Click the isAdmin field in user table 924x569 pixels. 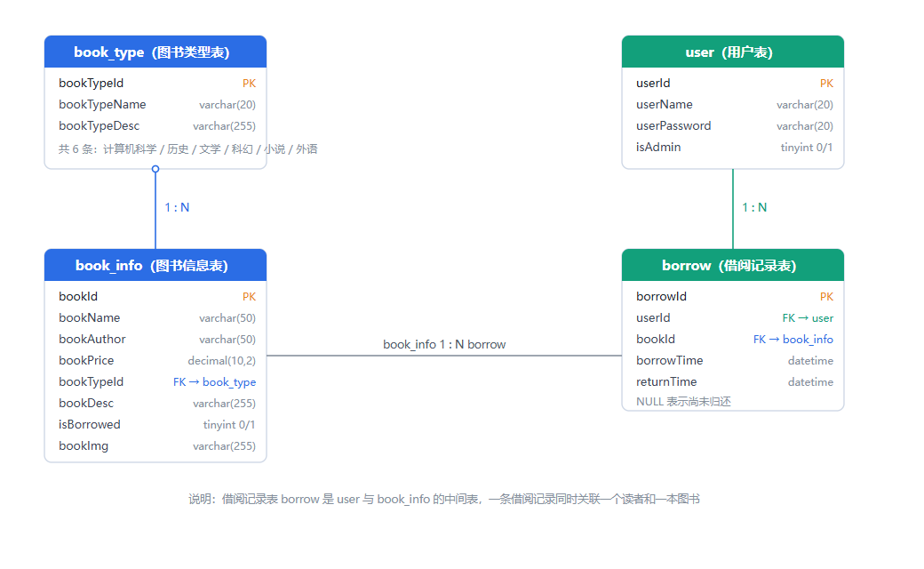[734, 147]
